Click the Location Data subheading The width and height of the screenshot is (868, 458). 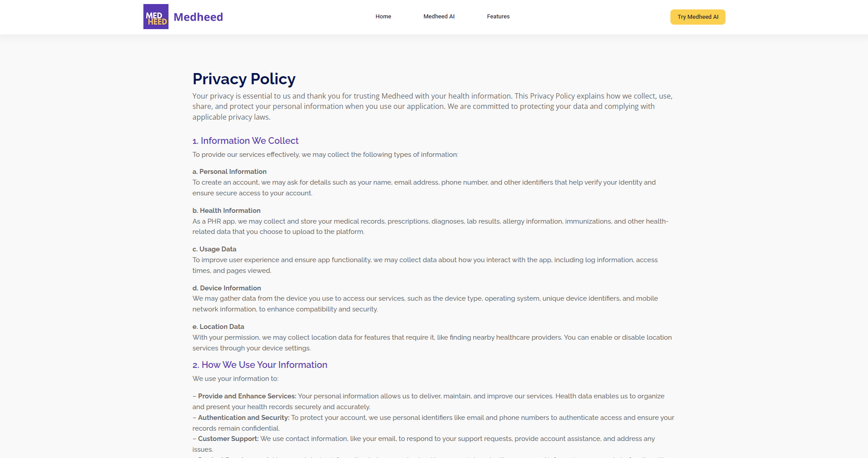(218, 327)
